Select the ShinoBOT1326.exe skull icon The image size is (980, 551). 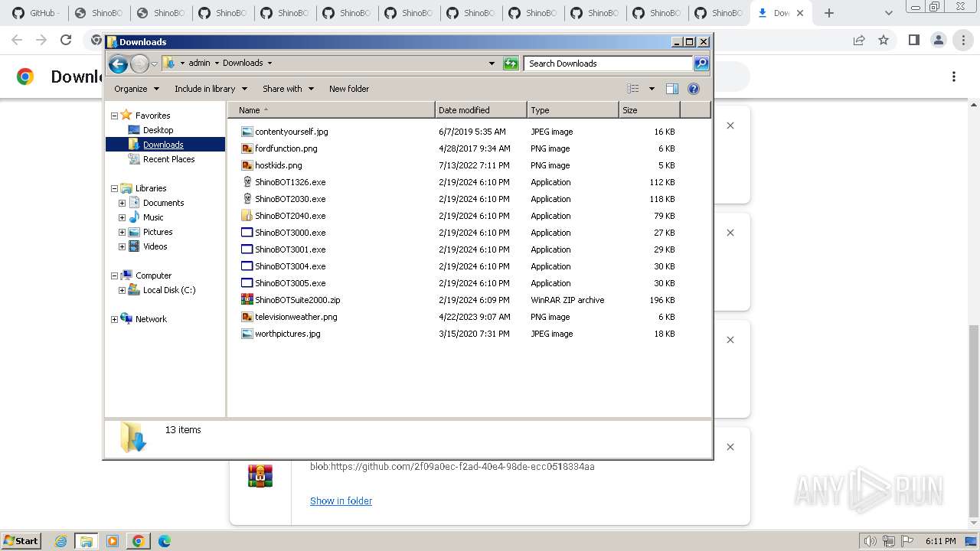[247, 182]
